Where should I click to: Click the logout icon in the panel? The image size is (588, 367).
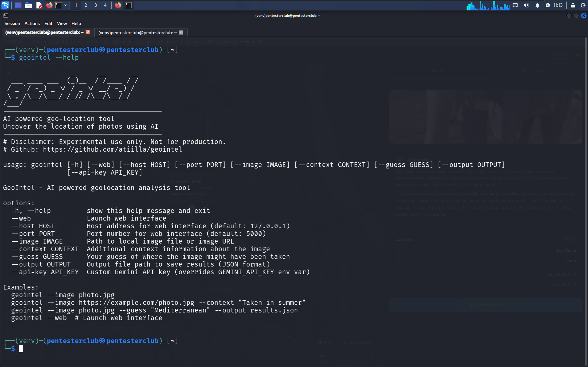pyautogui.click(x=583, y=5)
